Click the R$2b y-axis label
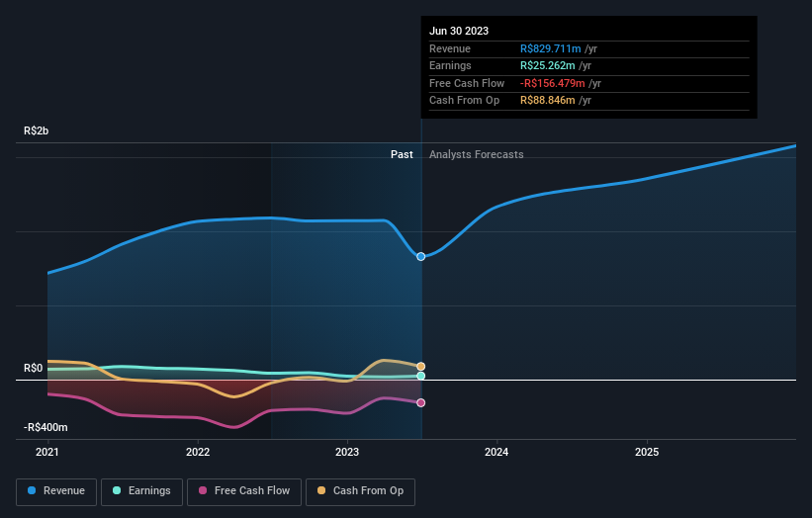 pos(37,130)
